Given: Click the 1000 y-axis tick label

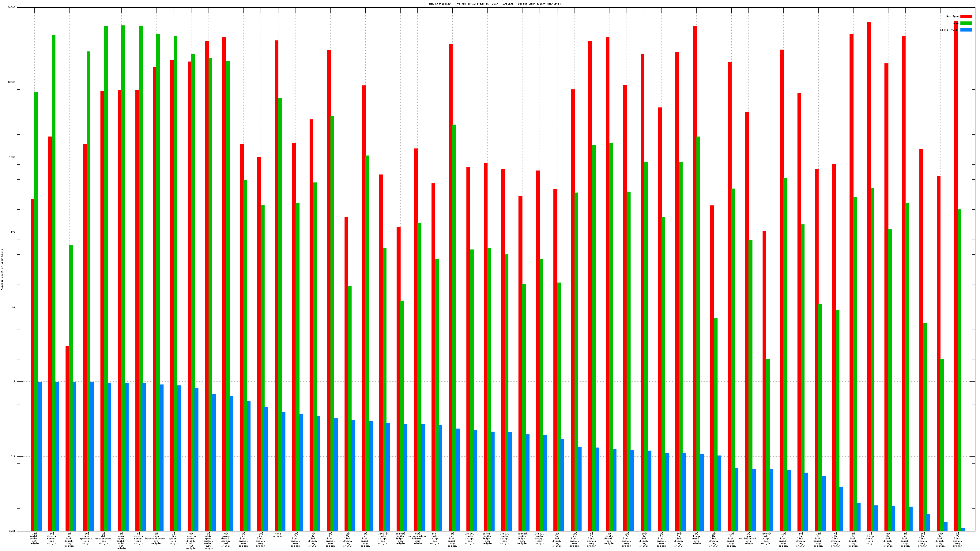Looking at the screenshot, I should [x=12, y=157].
